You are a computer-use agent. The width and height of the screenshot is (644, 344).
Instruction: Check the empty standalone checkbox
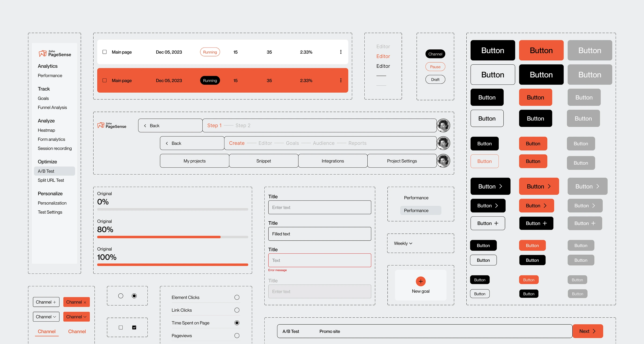(x=121, y=327)
